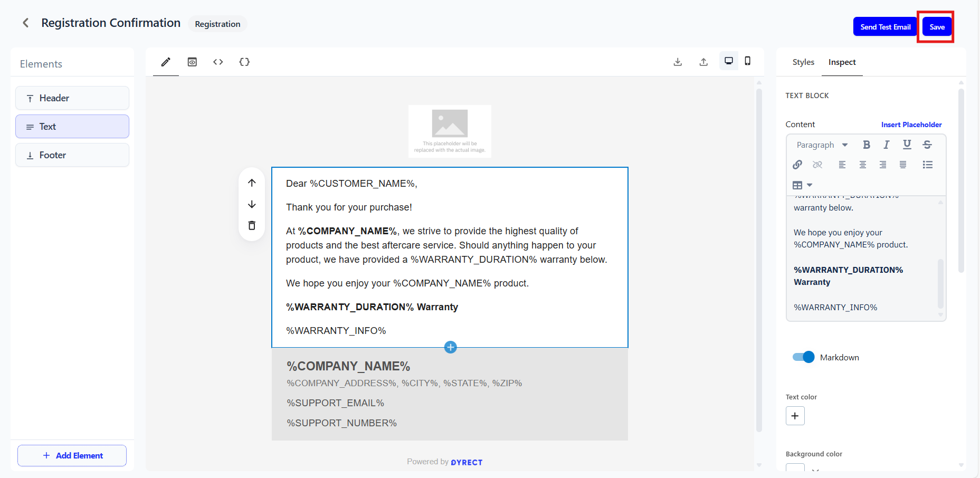Click the download icon in toolbar
The image size is (980, 478).
pos(678,62)
